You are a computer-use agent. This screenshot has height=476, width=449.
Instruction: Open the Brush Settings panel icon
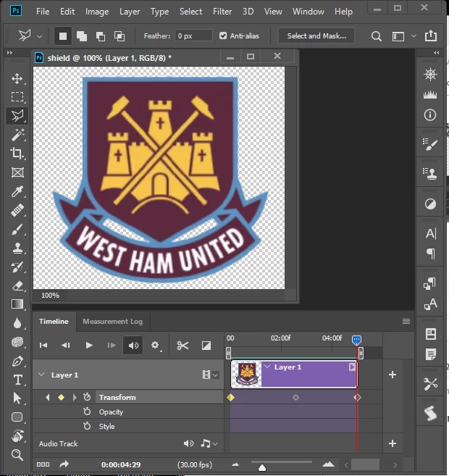430,144
